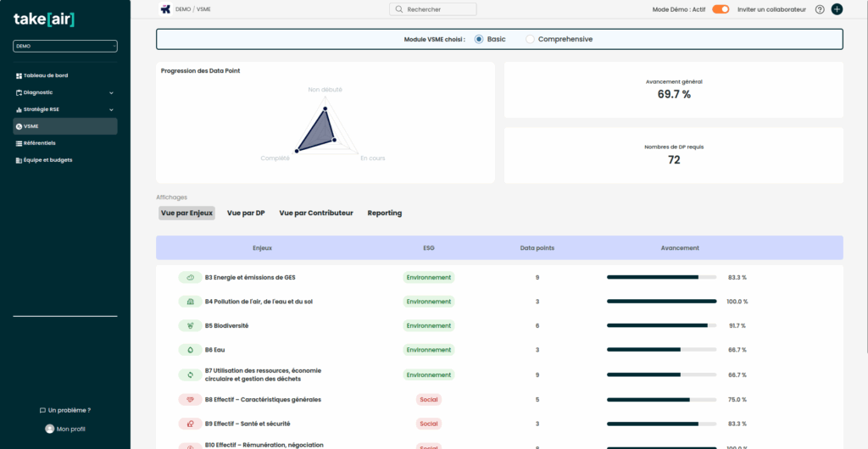
Task: Open the DEMO workspace dropdown
Action: [x=65, y=47]
